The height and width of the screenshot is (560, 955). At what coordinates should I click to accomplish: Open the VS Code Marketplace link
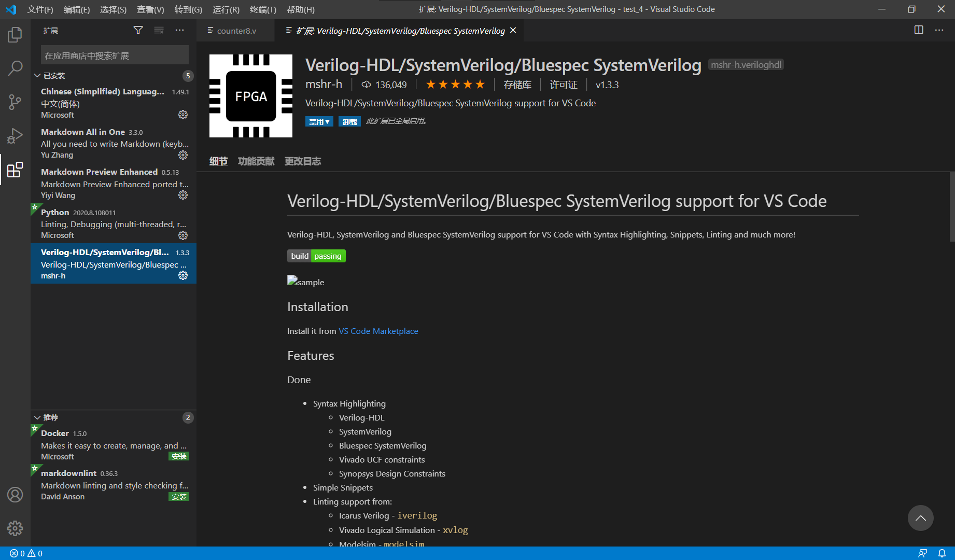coord(378,331)
